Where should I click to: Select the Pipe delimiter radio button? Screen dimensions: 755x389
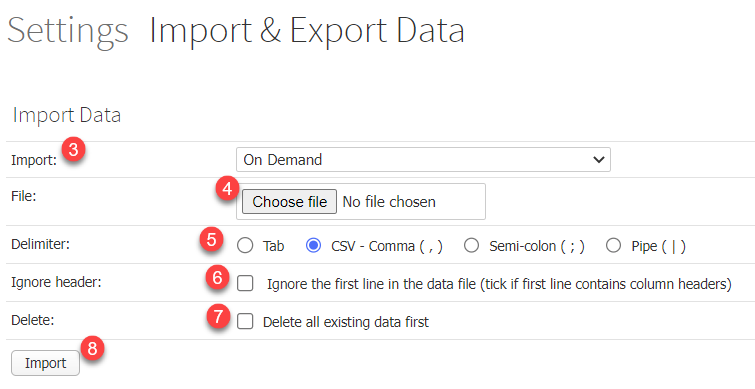click(613, 246)
